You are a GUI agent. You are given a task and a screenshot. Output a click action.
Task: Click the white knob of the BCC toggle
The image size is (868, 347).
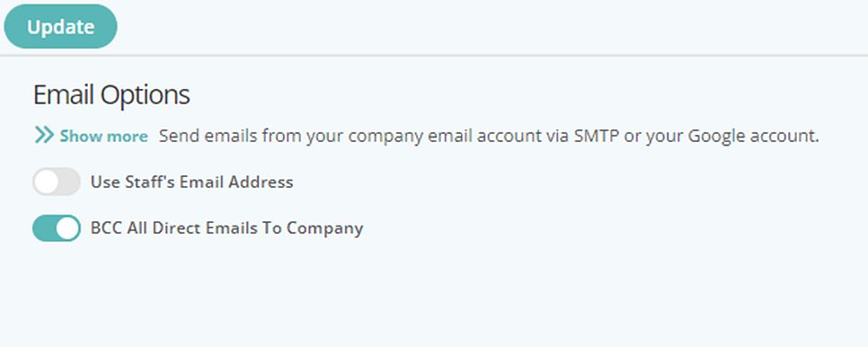tap(68, 228)
